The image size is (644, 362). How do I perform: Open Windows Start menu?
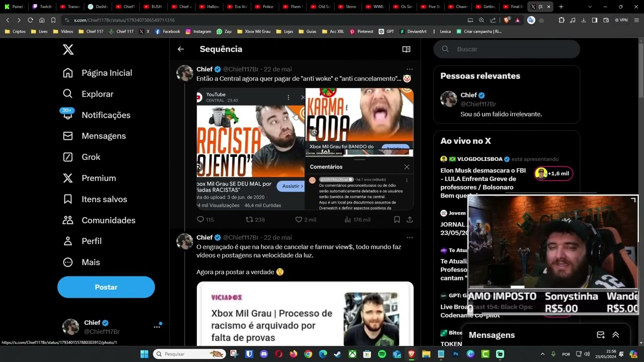click(144, 354)
